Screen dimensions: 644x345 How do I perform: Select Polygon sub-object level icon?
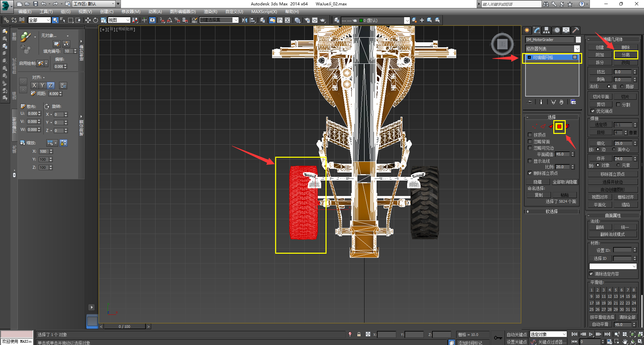[x=559, y=127]
